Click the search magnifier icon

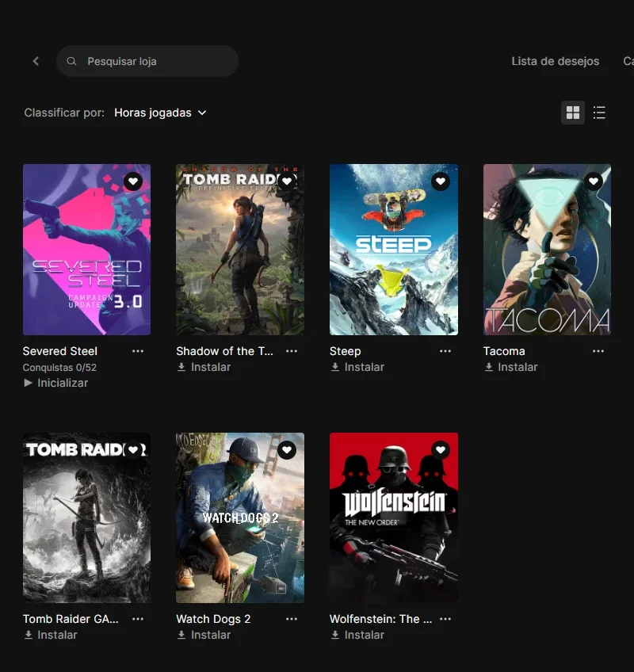point(71,61)
